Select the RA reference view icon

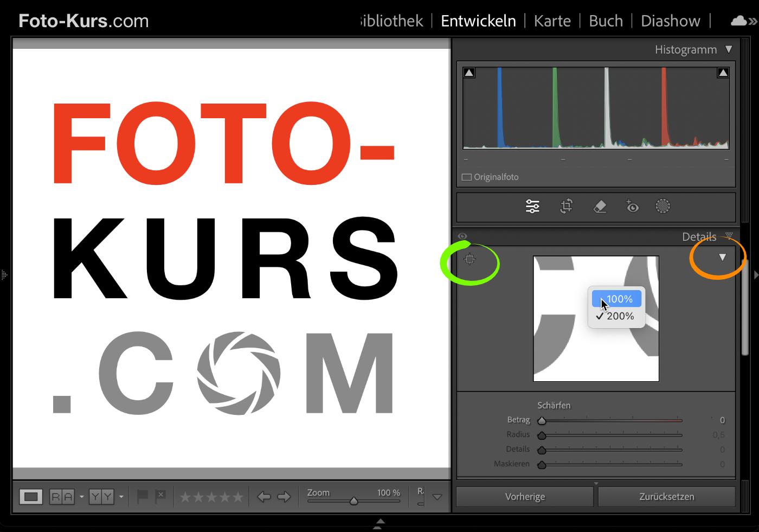click(62, 497)
